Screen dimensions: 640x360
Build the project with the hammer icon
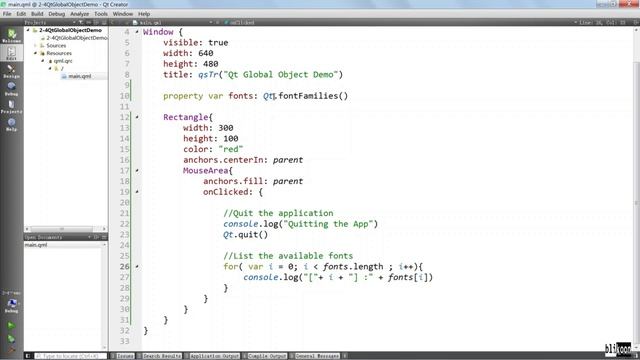tap(11, 349)
